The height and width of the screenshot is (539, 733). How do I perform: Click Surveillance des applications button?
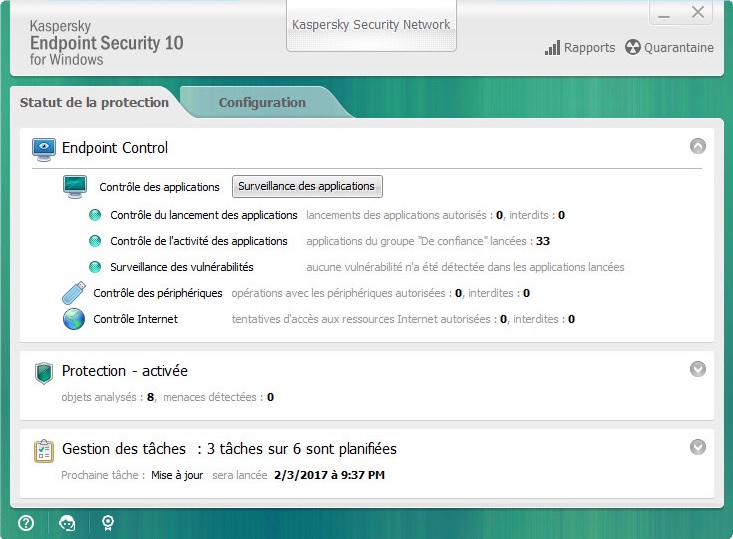coord(307,187)
